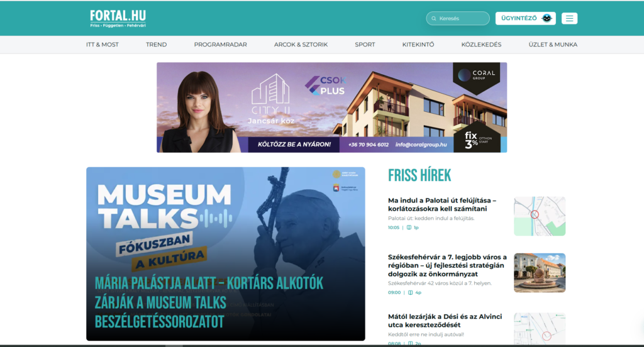Open the ÜZLET & MUNKA section

point(553,45)
